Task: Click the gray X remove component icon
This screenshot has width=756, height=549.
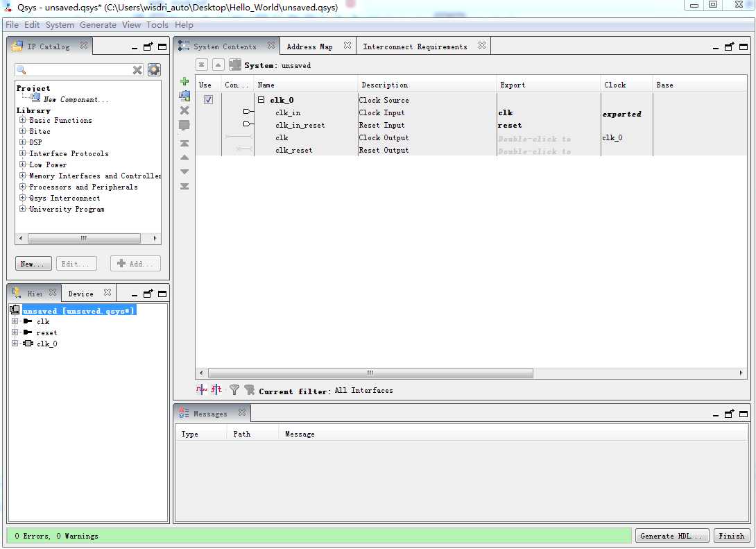Action: [184, 110]
